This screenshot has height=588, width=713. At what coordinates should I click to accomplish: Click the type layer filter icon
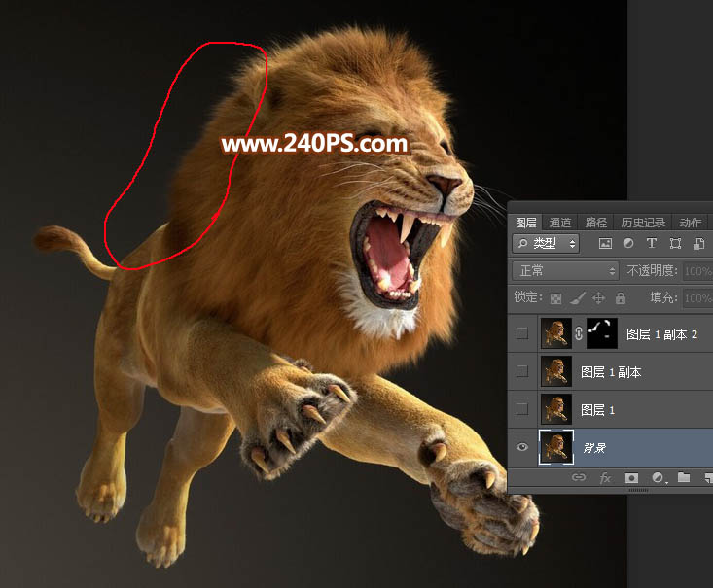[651, 244]
